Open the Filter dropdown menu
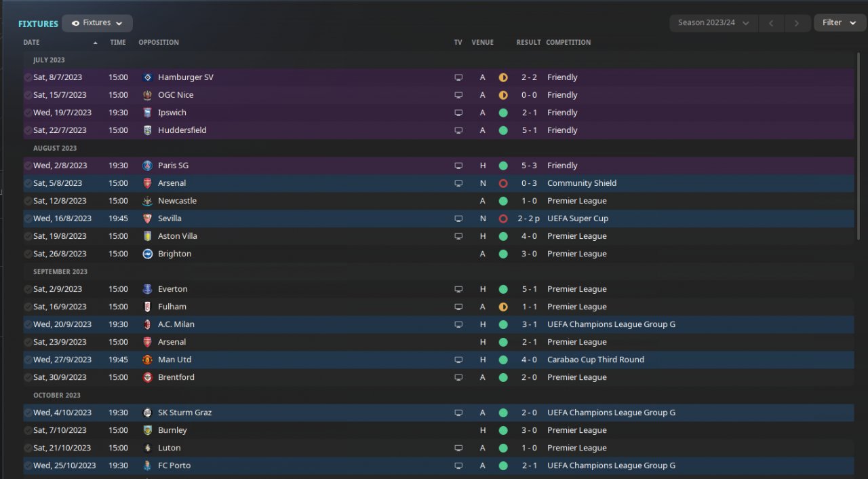868x479 pixels. tap(839, 23)
